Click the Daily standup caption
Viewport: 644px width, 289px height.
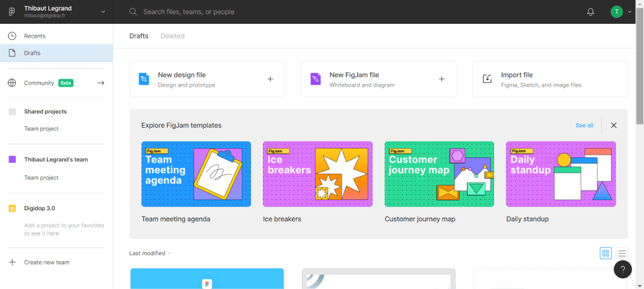tap(527, 219)
